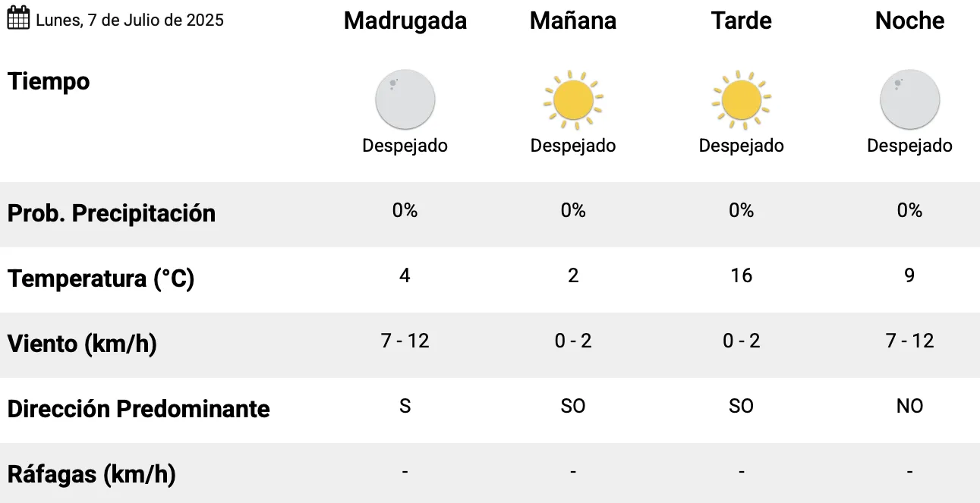Click the Noche wind direction NO
This screenshot has width=980, height=503.
909,406
